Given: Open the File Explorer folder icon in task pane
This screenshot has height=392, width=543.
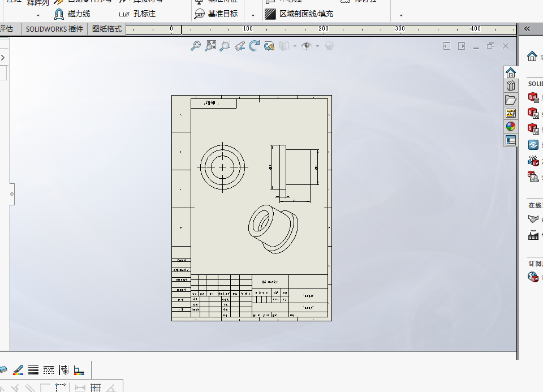Looking at the screenshot, I should click(x=510, y=100).
